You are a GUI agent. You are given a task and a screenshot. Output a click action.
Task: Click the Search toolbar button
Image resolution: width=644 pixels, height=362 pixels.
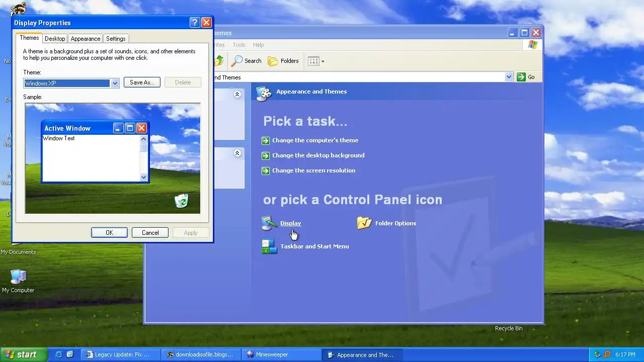pyautogui.click(x=247, y=61)
